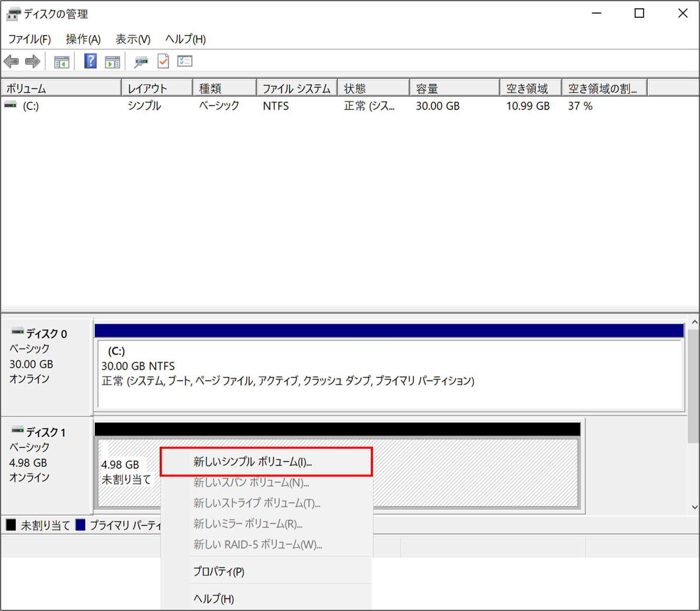Click the forward arrow toolbar icon

tap(33, 62)
